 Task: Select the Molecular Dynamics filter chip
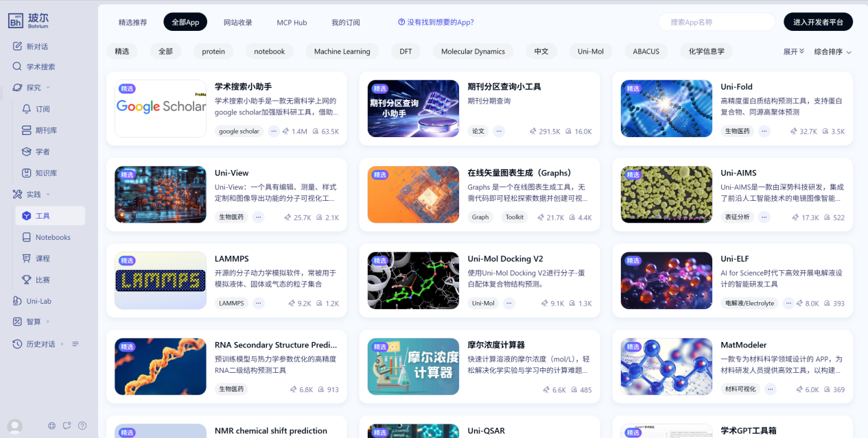click(x=473, y=51)
